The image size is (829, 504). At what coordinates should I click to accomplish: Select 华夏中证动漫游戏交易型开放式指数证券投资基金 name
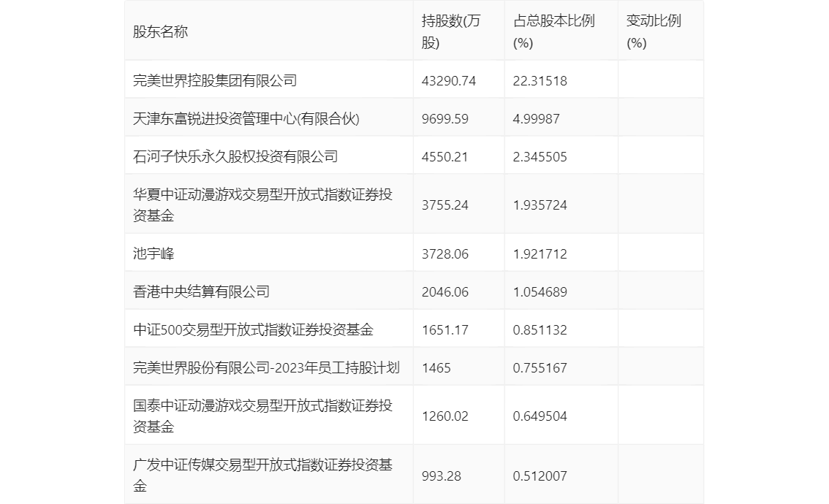pyautogui.click(x=262, y=205)
